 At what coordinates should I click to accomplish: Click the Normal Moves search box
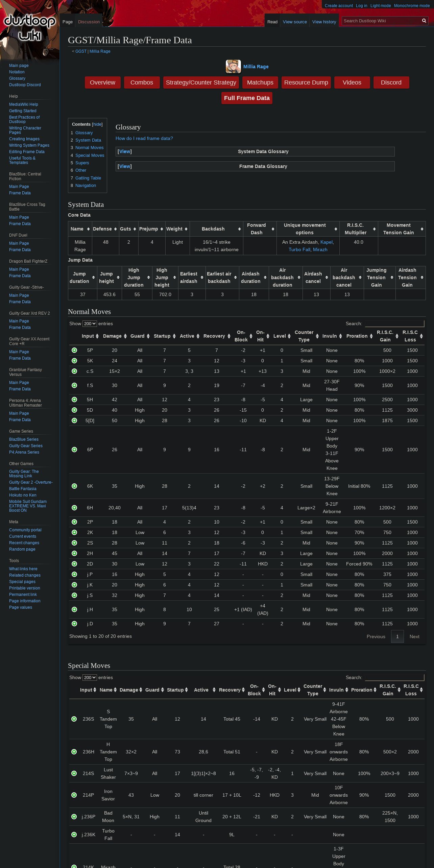tap(394, 323)
